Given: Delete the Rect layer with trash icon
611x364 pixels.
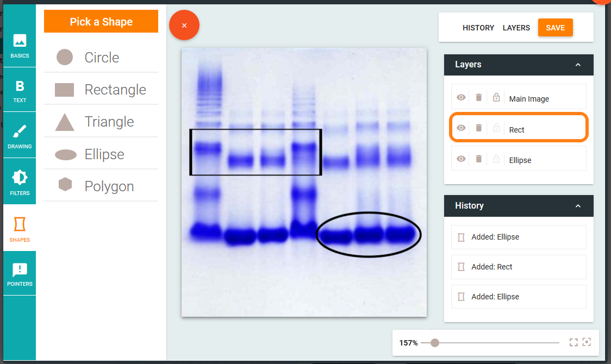Looking at the screenshot, I should (x=478, y=128).
